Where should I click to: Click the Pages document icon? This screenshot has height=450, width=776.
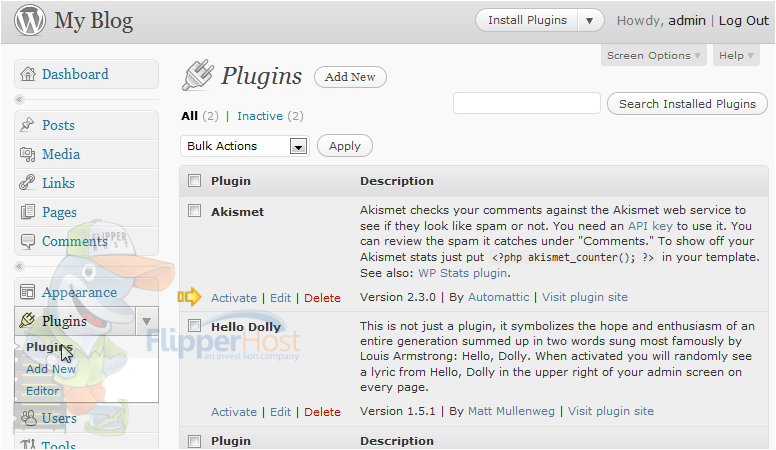pos(27,212)
